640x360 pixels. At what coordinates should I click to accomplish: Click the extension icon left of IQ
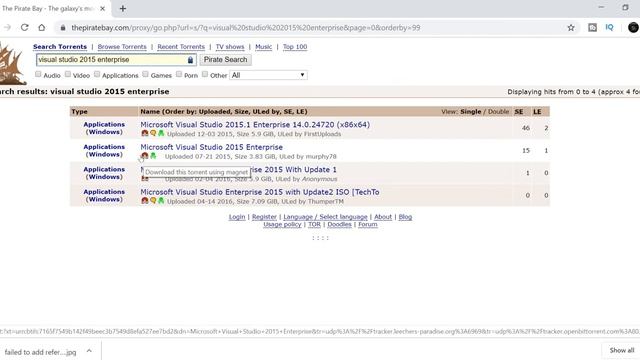pos(592,27)
